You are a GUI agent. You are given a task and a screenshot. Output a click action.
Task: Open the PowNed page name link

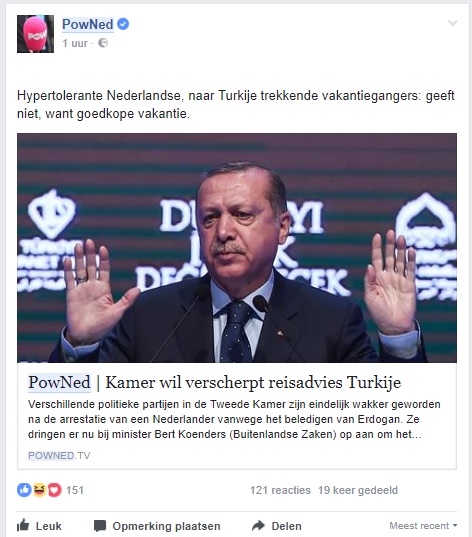88,24
